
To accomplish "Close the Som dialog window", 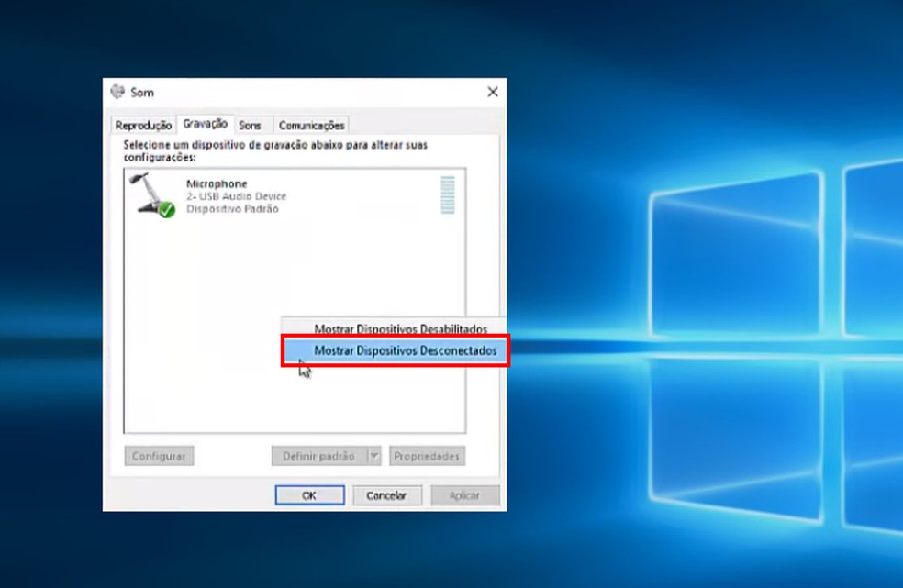I will (493, 92).
